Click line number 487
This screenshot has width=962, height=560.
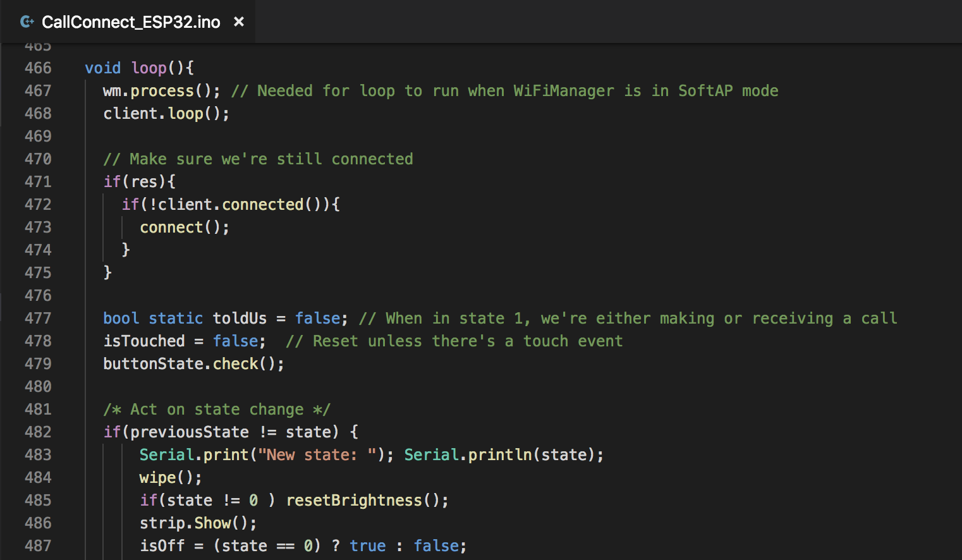pyautogui.click(x=38, y=546)
